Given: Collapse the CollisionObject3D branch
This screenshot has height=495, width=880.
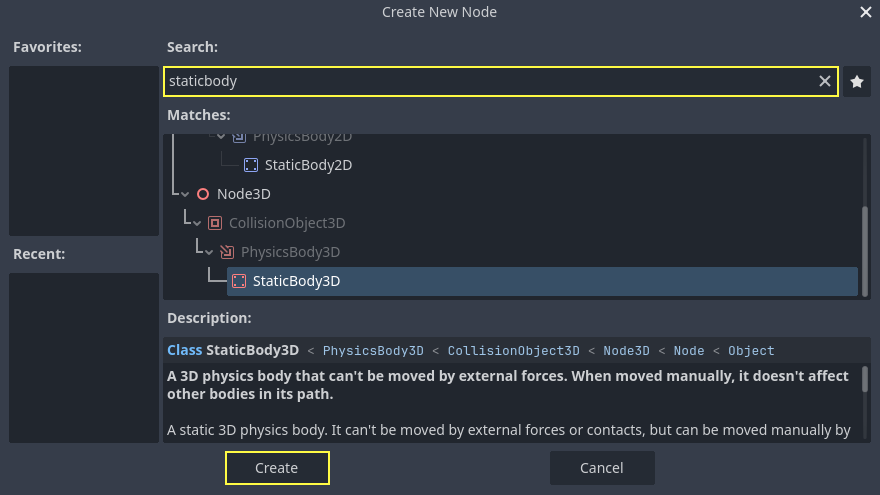Looking at the screenshot, I should pyautogui.click(x=198, y=223).
